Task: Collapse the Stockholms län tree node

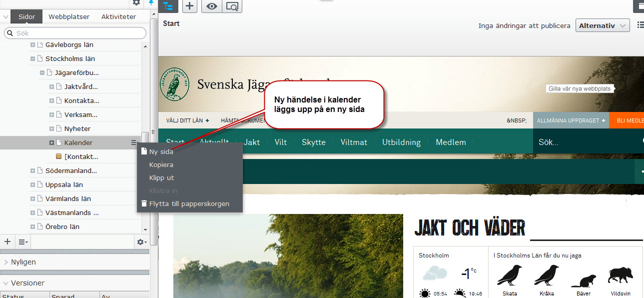Action: (33, 58)
